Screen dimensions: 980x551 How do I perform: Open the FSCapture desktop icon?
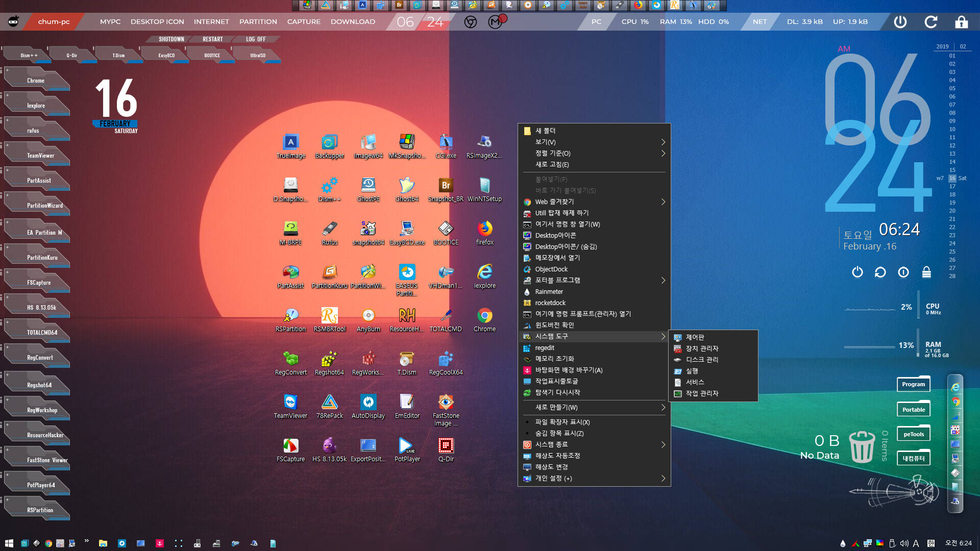coord(290,450)
